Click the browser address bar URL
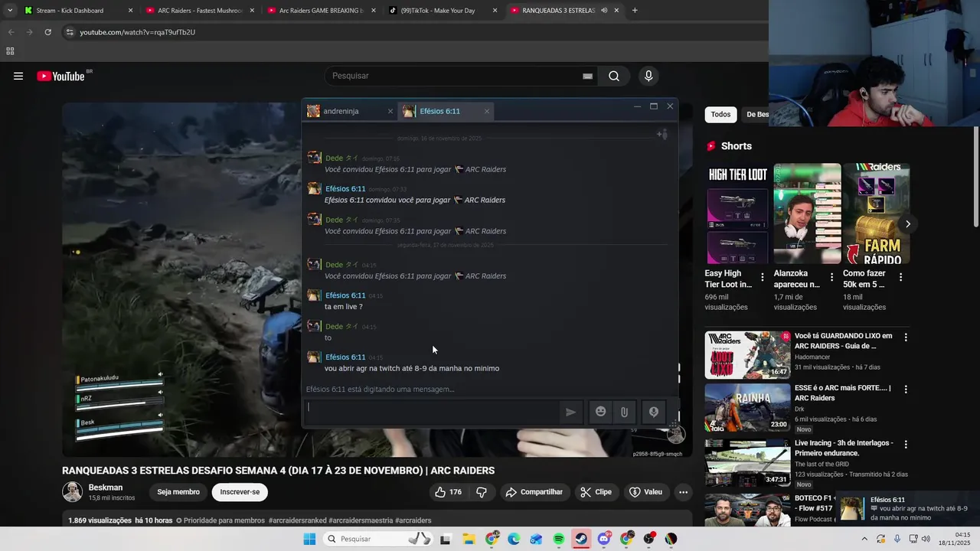 [x=138, y=32]
